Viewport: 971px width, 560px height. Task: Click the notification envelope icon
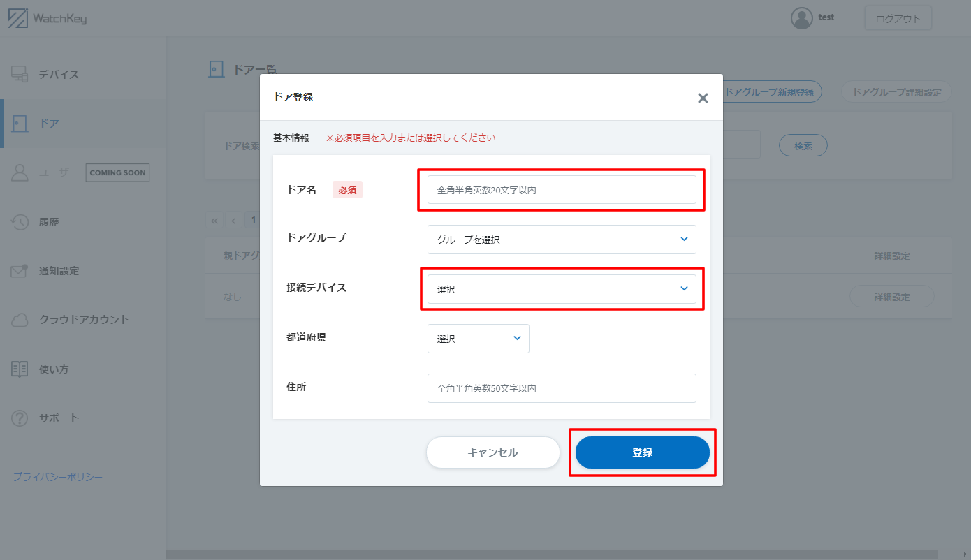point(20,271)
